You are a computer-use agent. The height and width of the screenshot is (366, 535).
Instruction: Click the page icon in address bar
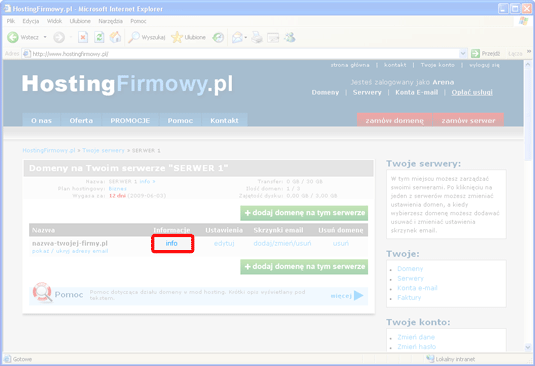point(27,54)
